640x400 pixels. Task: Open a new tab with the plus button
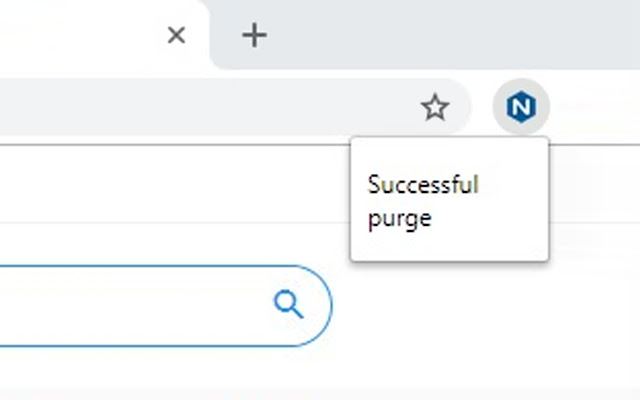[255, 36]
